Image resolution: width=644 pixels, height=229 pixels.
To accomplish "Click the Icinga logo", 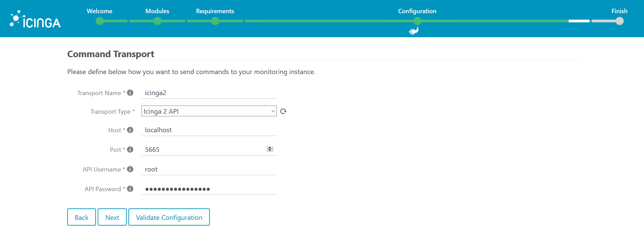I will [35, 19].
